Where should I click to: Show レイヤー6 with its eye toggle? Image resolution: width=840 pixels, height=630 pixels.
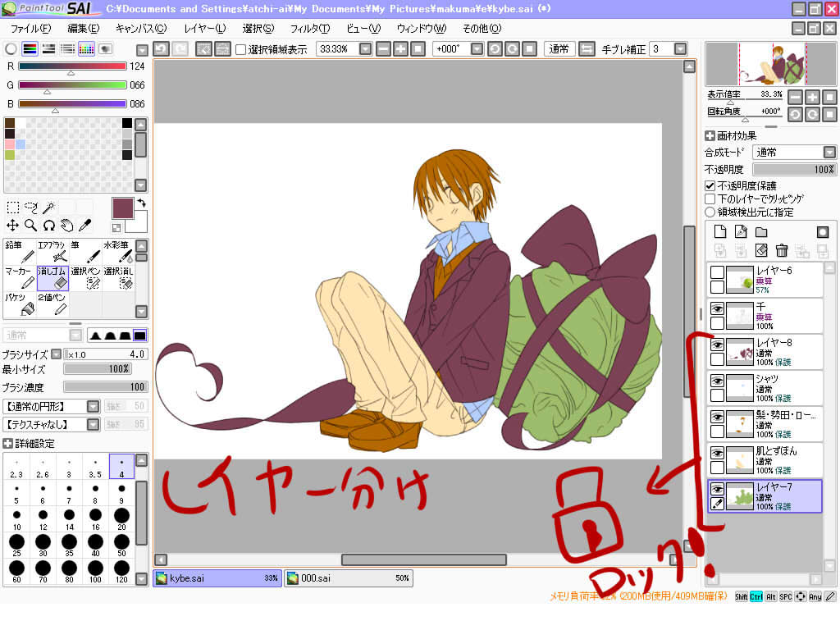point(717,272)
